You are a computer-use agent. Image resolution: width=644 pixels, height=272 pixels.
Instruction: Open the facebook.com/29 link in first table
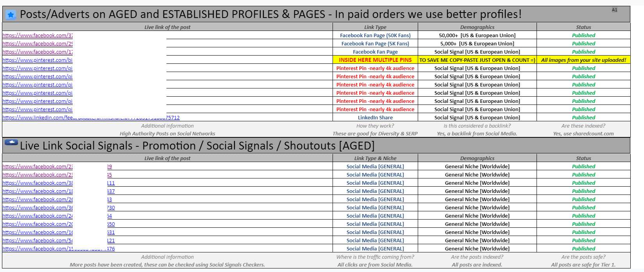[x=38, y=43]
